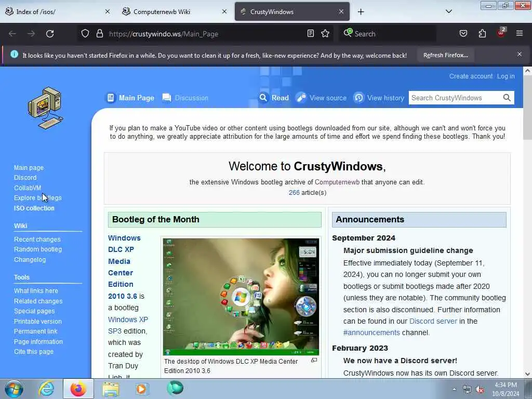Click the wiki search magnifier button
The height and width of the screenshot is (399, 532).
click(507, 98)
